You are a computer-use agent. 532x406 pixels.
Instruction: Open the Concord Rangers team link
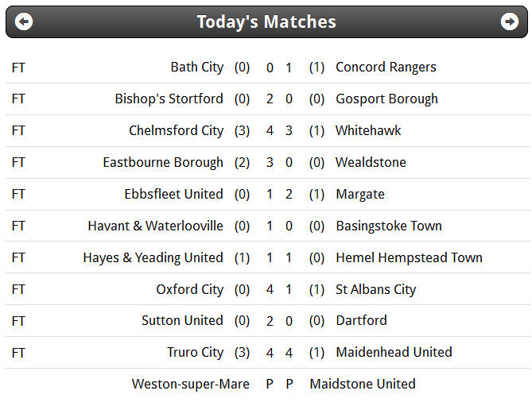point(386,67)
